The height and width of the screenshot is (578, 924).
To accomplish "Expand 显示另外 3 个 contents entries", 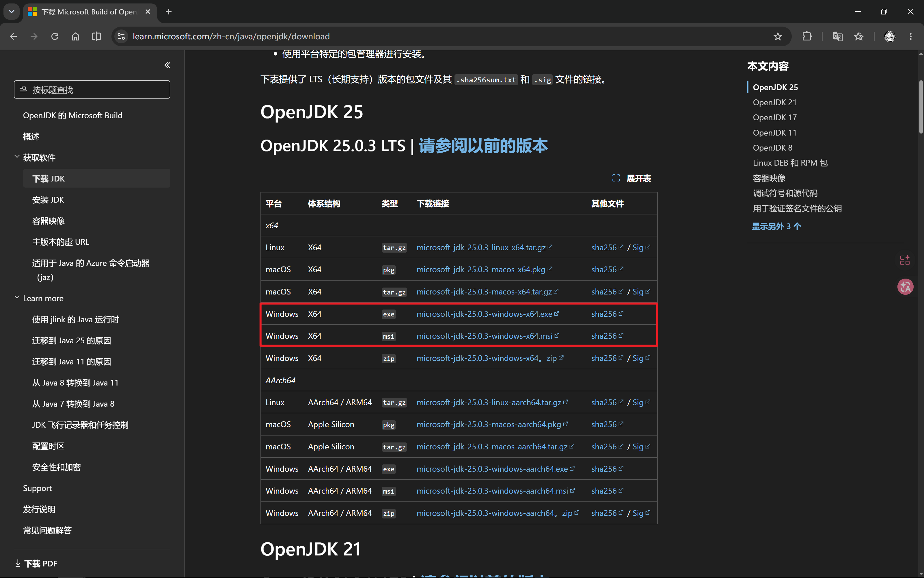I will (x=776, y=226).
